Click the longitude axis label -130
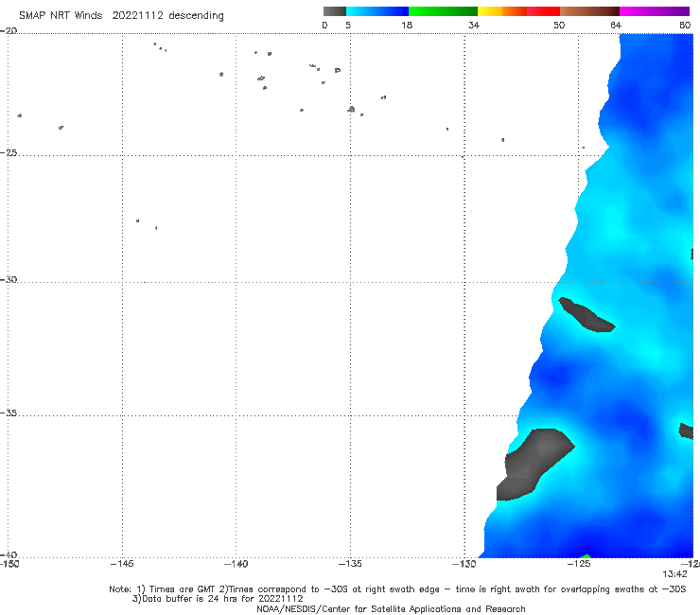Image resolution: width=700 pixels, height=615 pixels. click(464, 564)
